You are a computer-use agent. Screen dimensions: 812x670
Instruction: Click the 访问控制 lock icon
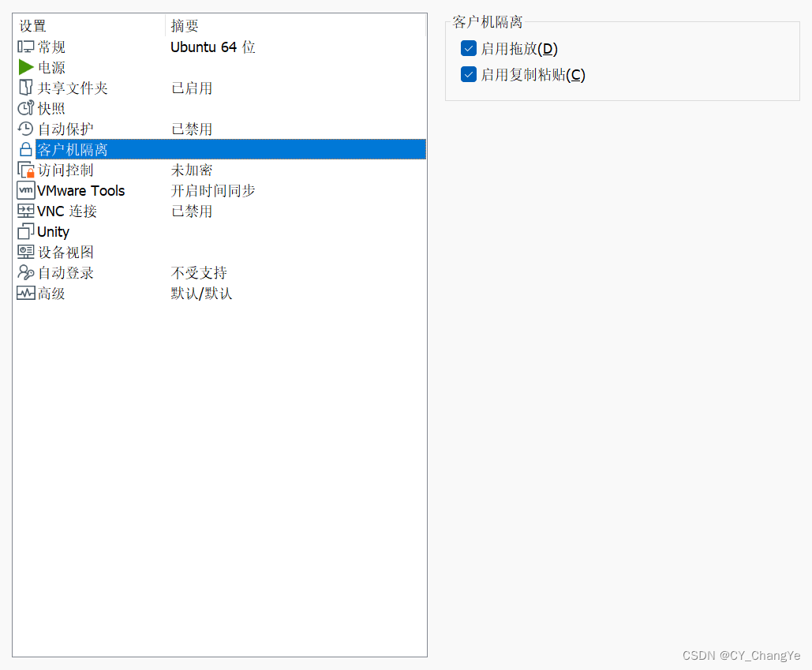[x=25, y=170]
